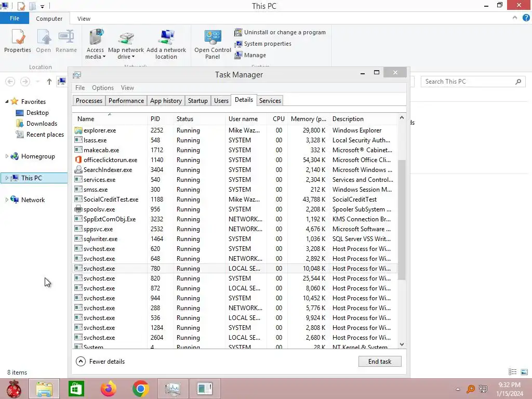
Task: Click the Map network drive icon
Action: [x=126, y=38]
